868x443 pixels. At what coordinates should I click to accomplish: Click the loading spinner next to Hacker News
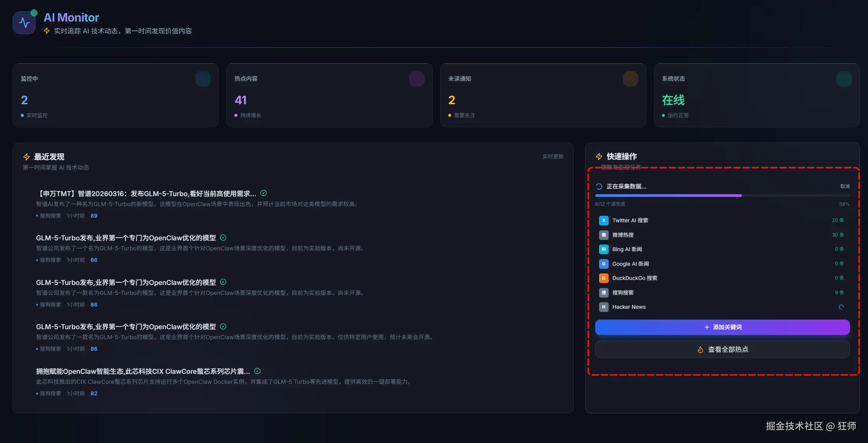click(841, 307)
